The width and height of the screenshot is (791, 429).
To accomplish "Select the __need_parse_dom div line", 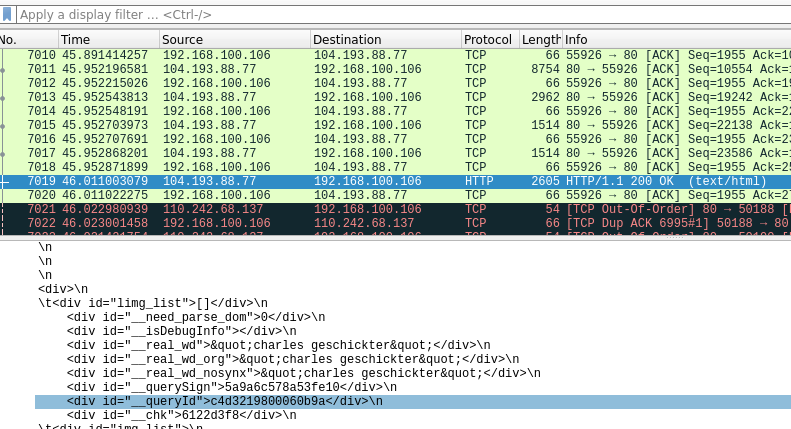I will [x=196, y=317].
